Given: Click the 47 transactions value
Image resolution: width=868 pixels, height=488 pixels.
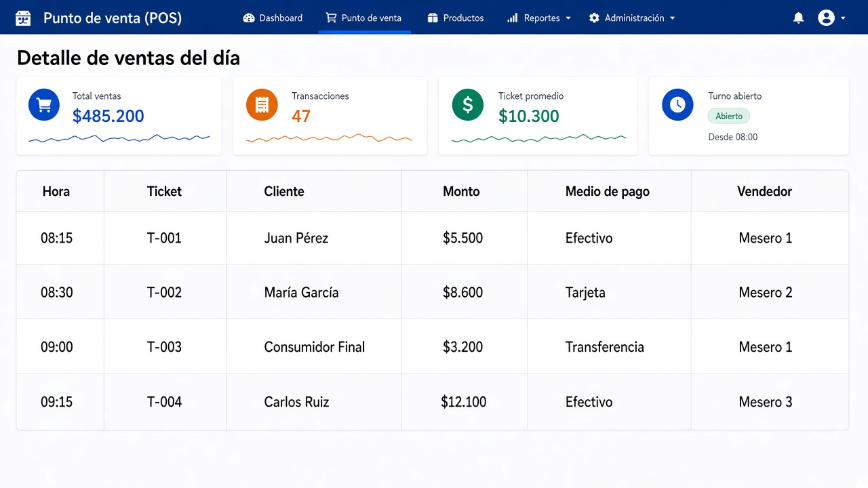Looking at the screenshot, I should coord(301,116).
